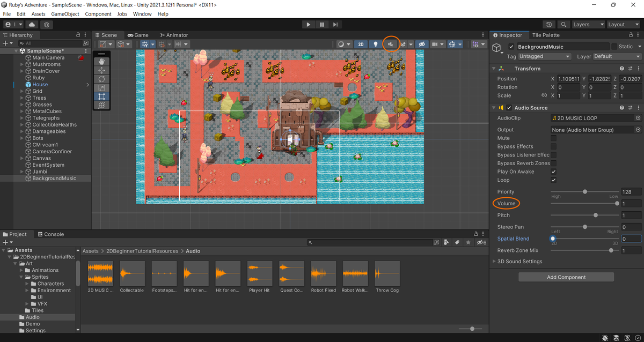This screenshot has width=644, height=342.
Task: Toggle BackgroundMusic active checkbox
Action: point(511,47)
